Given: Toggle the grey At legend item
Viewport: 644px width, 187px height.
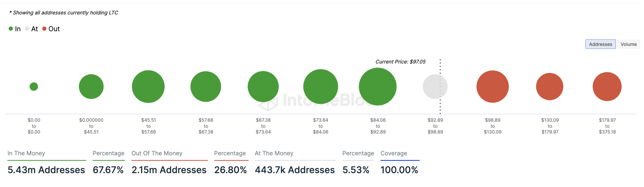Looking at the screenshot, I should [x=32, y=29].
